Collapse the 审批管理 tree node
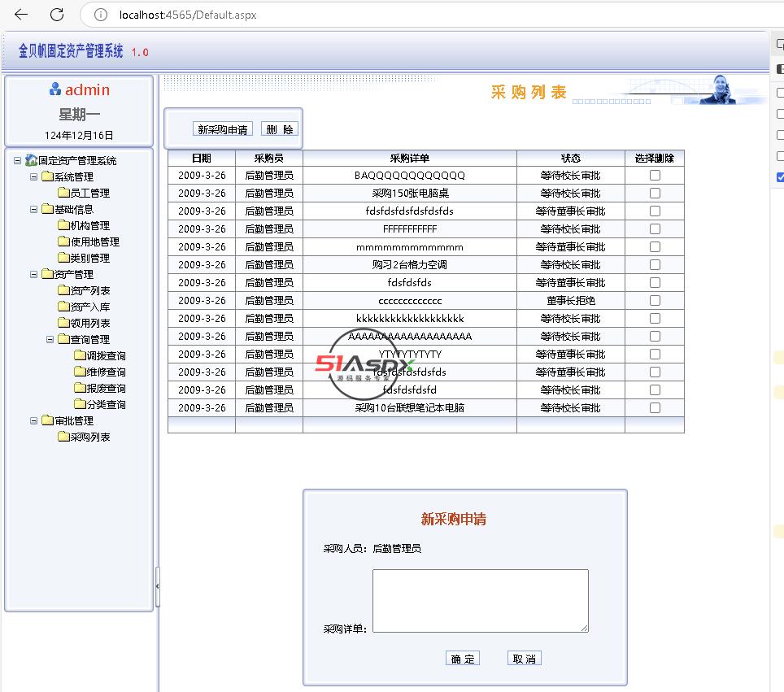The image size is (784, 692). click(34, 420)
